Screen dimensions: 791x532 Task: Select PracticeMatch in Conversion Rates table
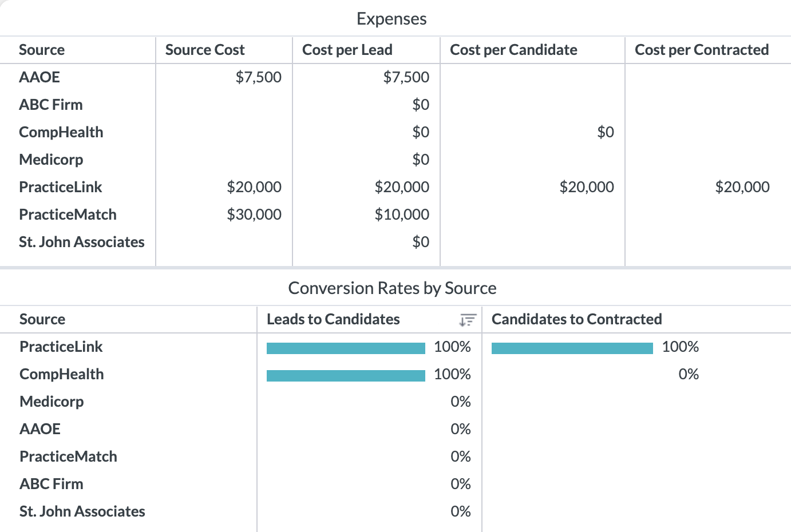click(68, 456)
